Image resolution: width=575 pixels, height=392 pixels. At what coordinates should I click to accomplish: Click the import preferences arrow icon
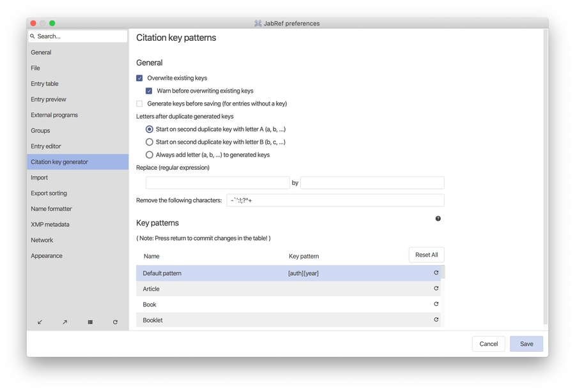click(x=40, y=322)
